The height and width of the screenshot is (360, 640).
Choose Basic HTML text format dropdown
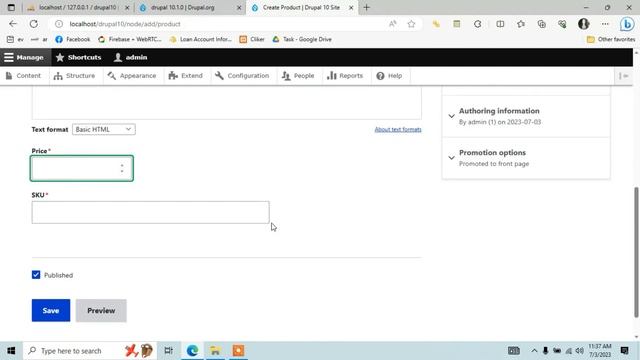pos(104,129)
